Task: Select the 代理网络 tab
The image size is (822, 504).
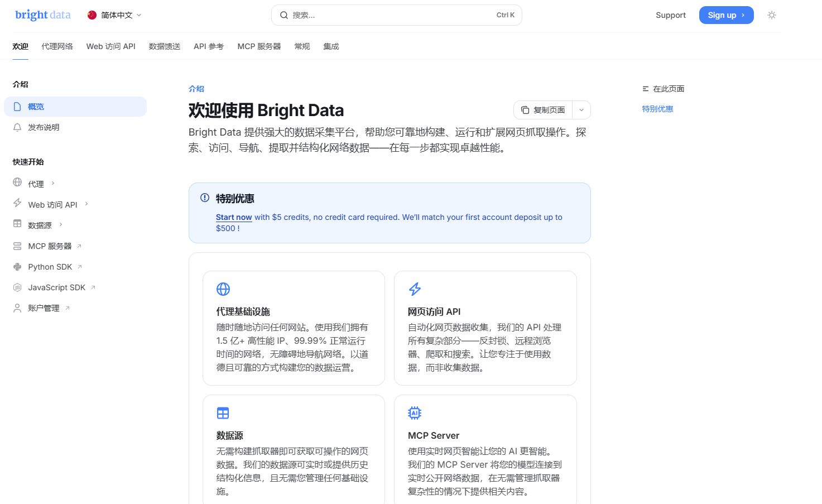Action: (x=57, y=46)
